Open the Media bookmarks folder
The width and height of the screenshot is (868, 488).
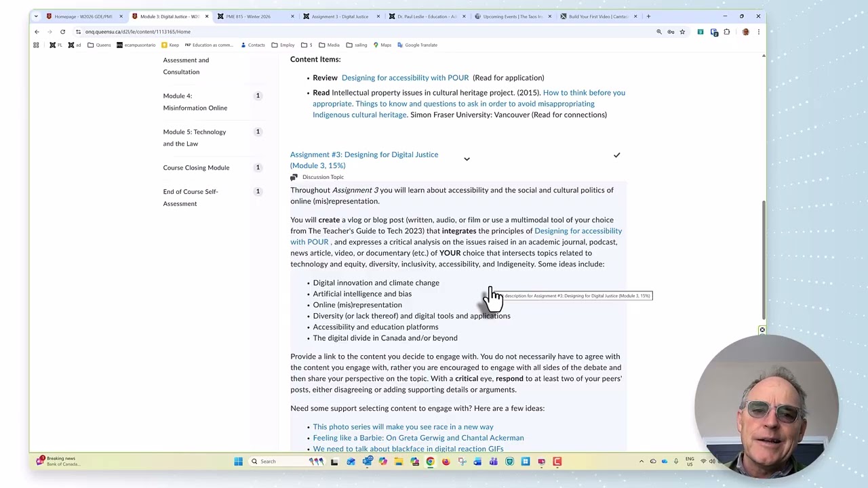click(329, 45)
